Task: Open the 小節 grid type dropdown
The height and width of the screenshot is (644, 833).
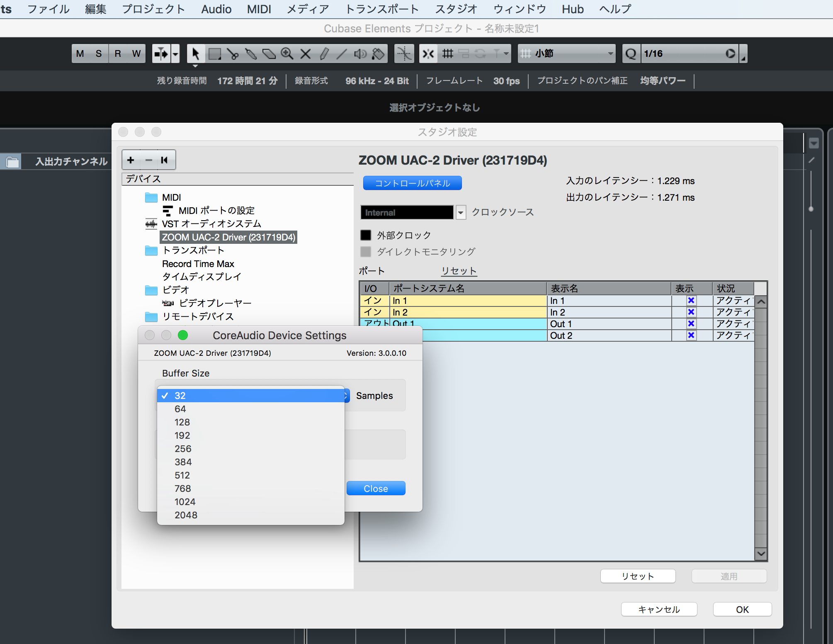Action: tap(566, 54)
